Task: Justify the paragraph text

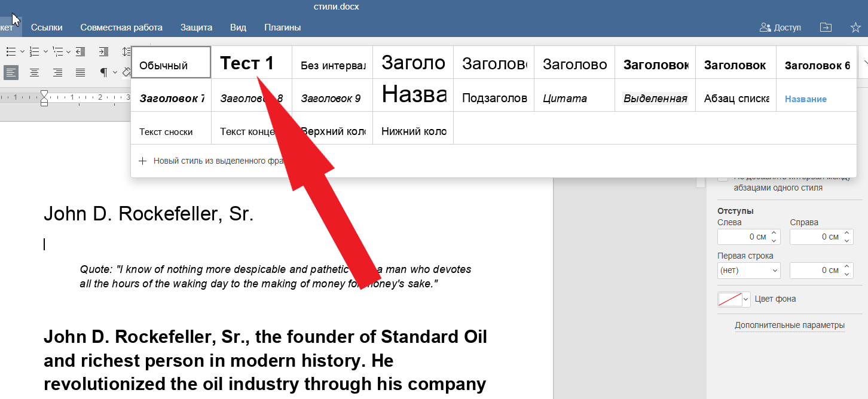Action: [x=81, y=72]
